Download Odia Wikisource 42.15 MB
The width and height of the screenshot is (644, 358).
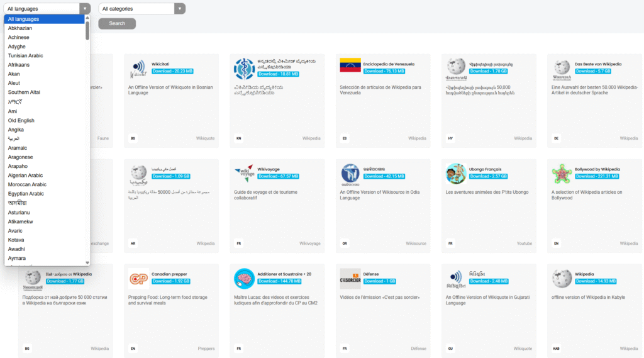click(x=384, y=176)
